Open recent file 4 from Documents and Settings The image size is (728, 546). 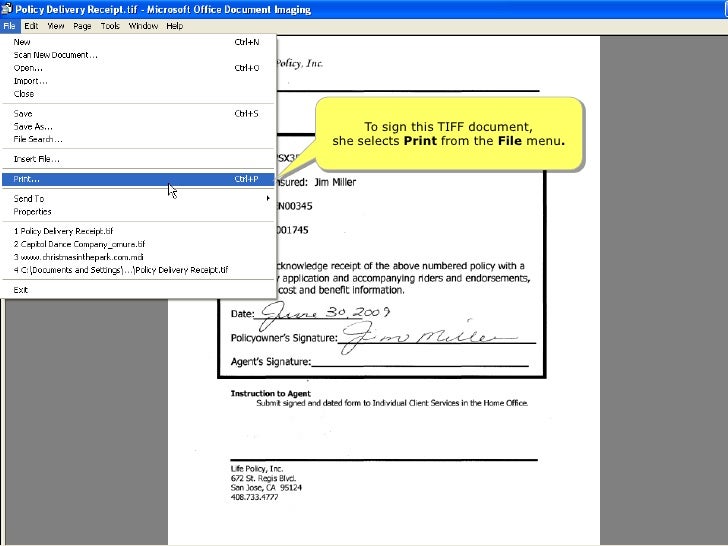pos(138,270)
